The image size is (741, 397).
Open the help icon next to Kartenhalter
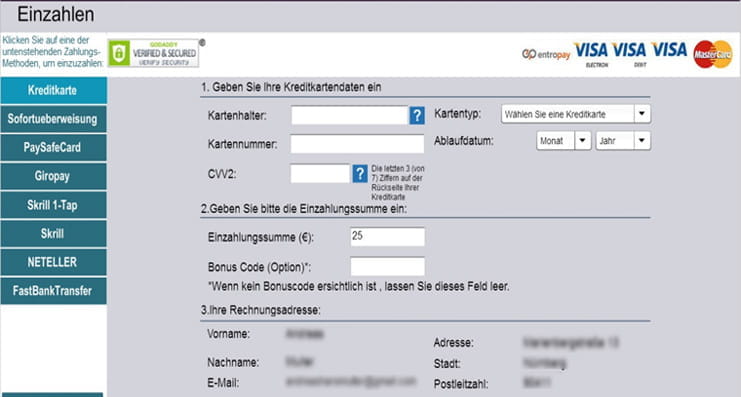[x=417, y=115]
